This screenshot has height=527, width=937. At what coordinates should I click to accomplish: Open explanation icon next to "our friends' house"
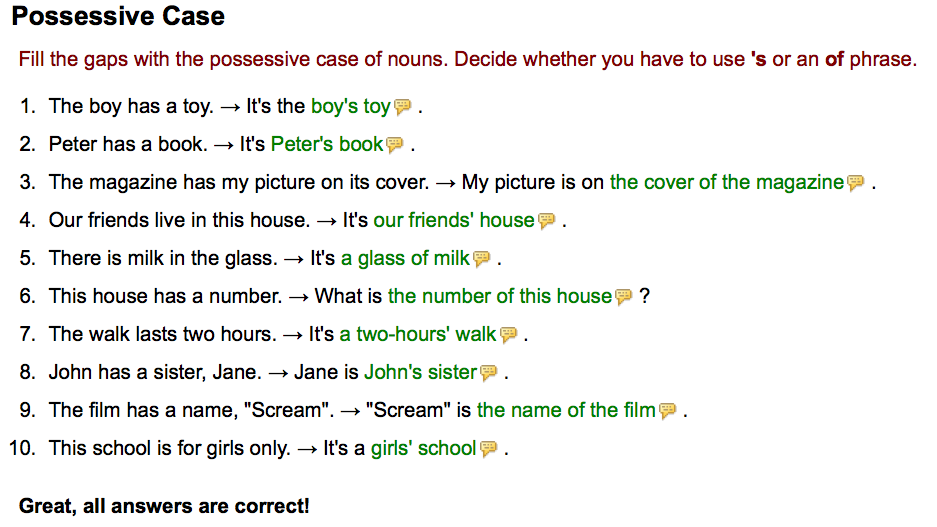(x=546, y=221)
